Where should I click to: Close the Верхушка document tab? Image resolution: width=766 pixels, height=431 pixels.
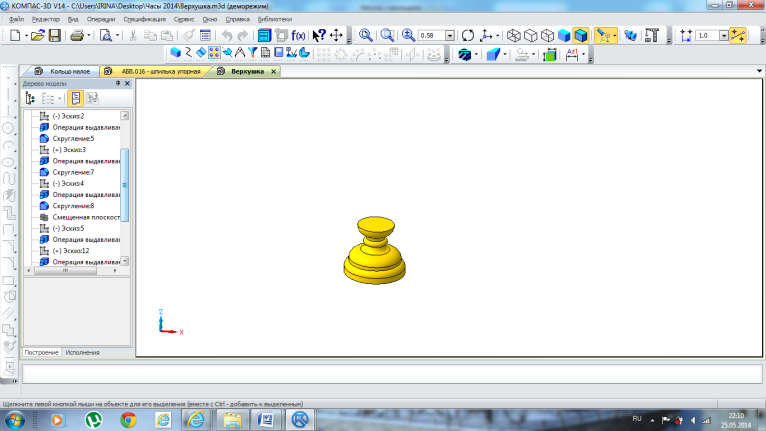click(274, 72)
